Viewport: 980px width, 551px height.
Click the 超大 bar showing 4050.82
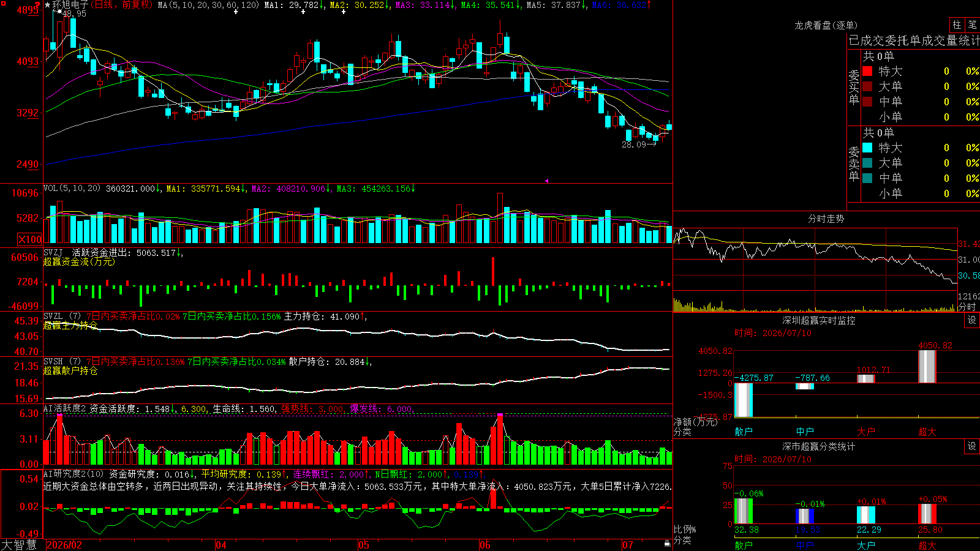[927, 367]
